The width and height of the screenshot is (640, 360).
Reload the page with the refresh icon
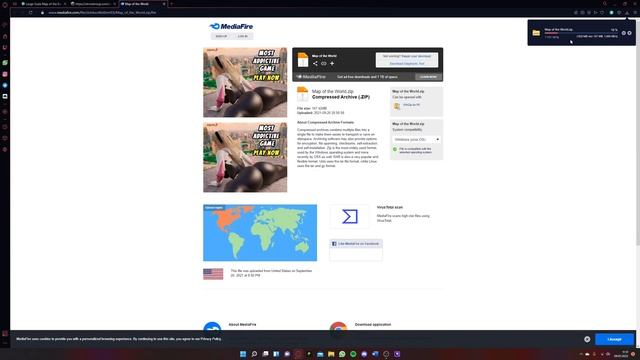click(x=31, y=13)
